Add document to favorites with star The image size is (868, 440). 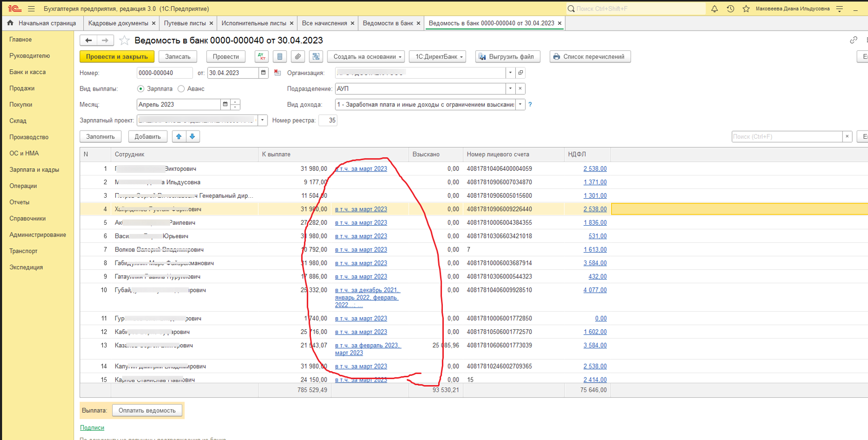pos(124,40)
